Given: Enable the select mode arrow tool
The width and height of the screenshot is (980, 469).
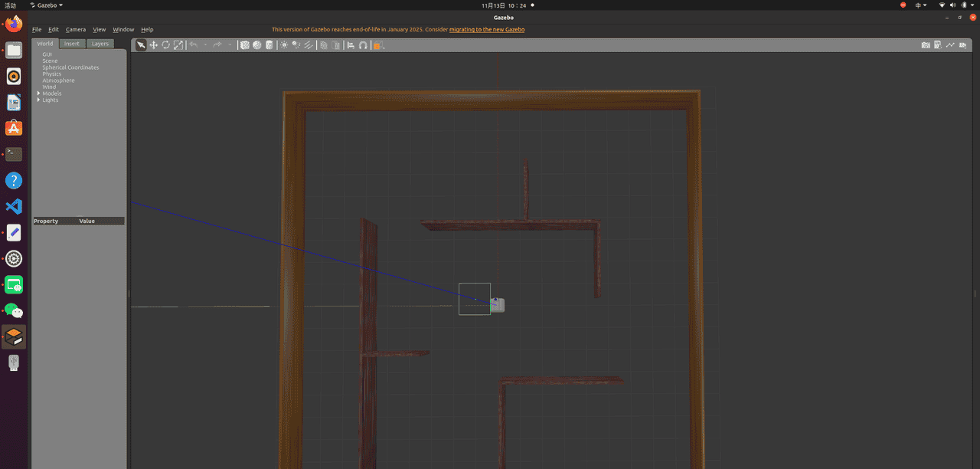Looking at the screenshot, I should 141,45.
